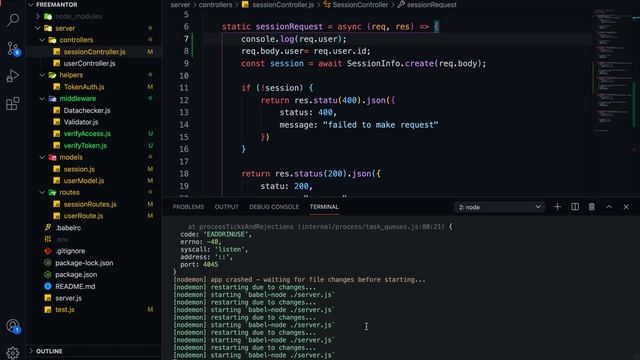Split the terminal panel
640x360 pixels.
point(575,207)
